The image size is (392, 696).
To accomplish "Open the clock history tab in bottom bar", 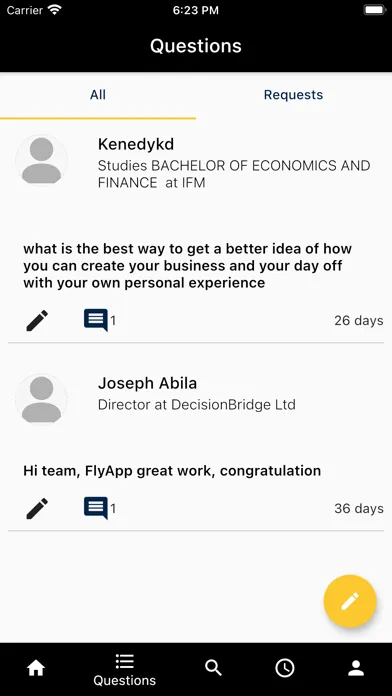I will tap(285, 668).
